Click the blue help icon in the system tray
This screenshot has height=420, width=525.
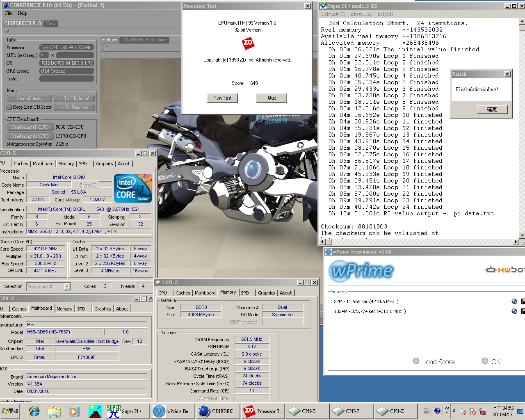coord(437,411)
